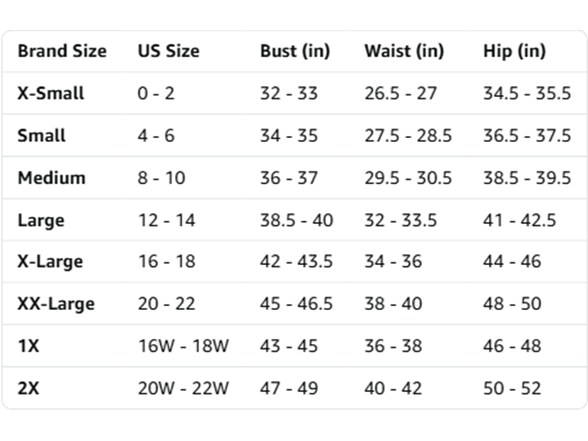588x441 pixels.
Task: Click the US Size column header
Action: click(168, 51)
